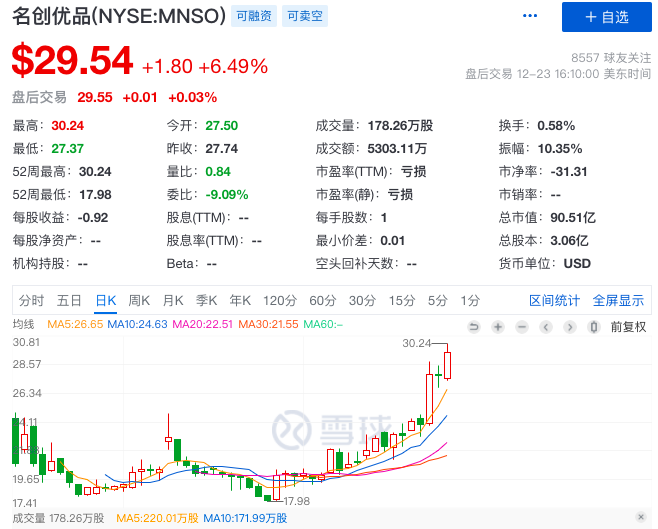Click the 总市值 value 90.51亿

573,217
